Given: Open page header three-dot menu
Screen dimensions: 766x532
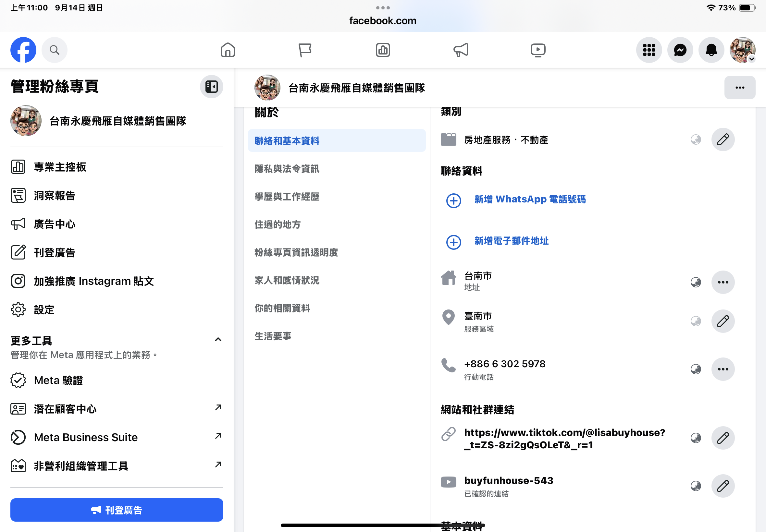Looking at the screenshot, I should pos(739,88).
